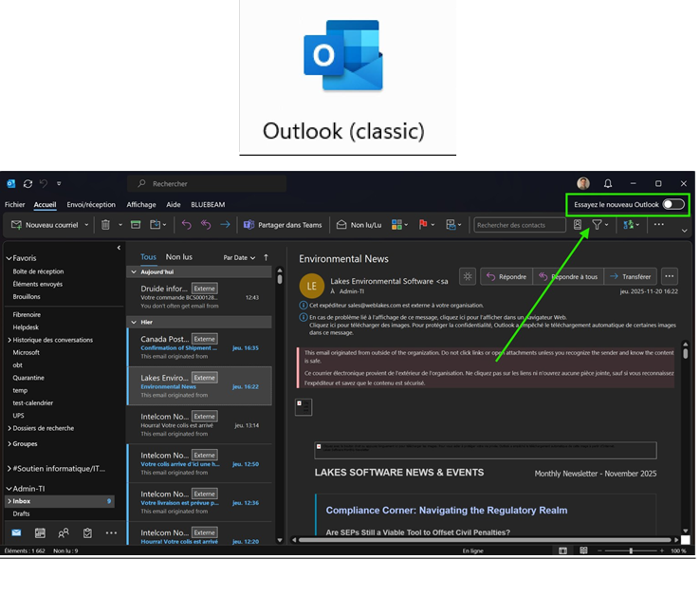Image resolution: width=700 pixels, height=597 pixels.
Task: Collapse the folder pane arrow
Action: pyautogui.click(x=119, y=248)
